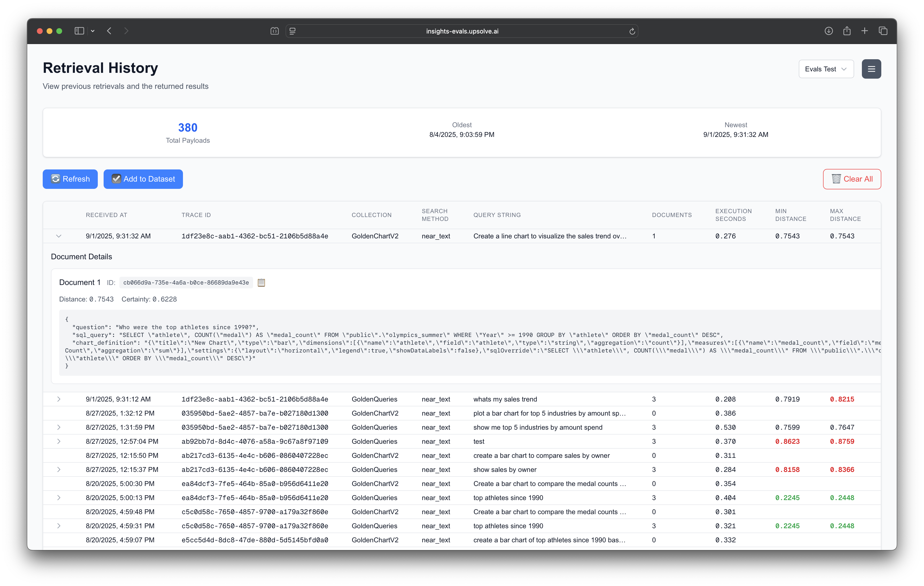This screenshot has width=924, height=586.
Task: Click the Safari sidebar toggle icon
Action: tap(79, 31)
